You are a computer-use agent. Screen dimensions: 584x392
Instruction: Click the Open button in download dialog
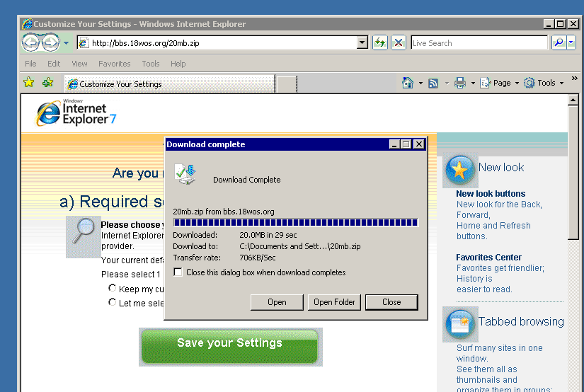(x=277, y=302)
